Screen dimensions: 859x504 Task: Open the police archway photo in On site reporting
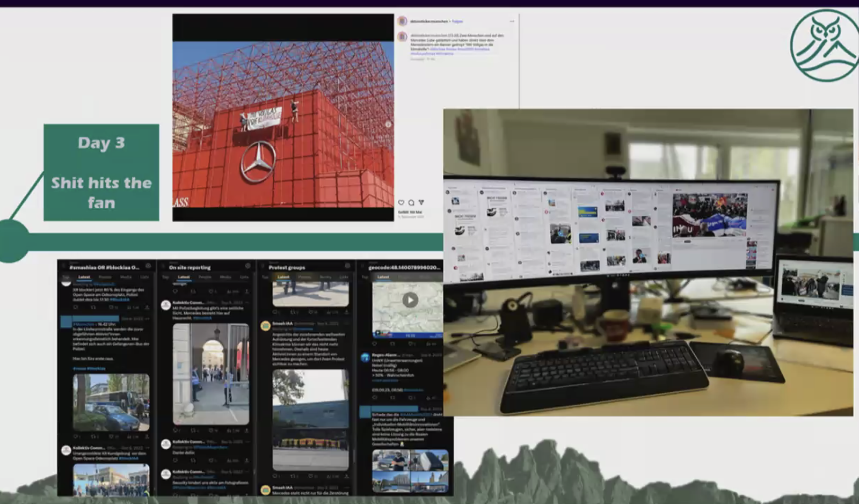(210, 374)
